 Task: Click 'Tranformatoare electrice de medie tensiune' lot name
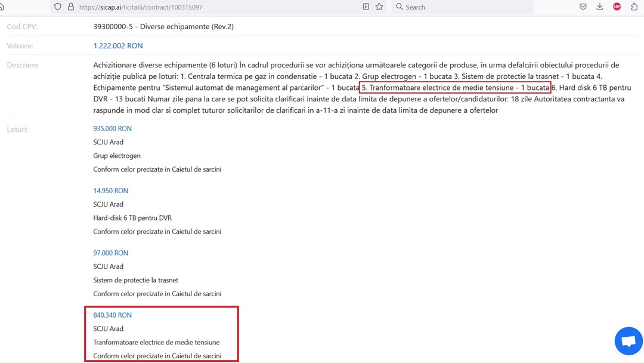(156, 342)
